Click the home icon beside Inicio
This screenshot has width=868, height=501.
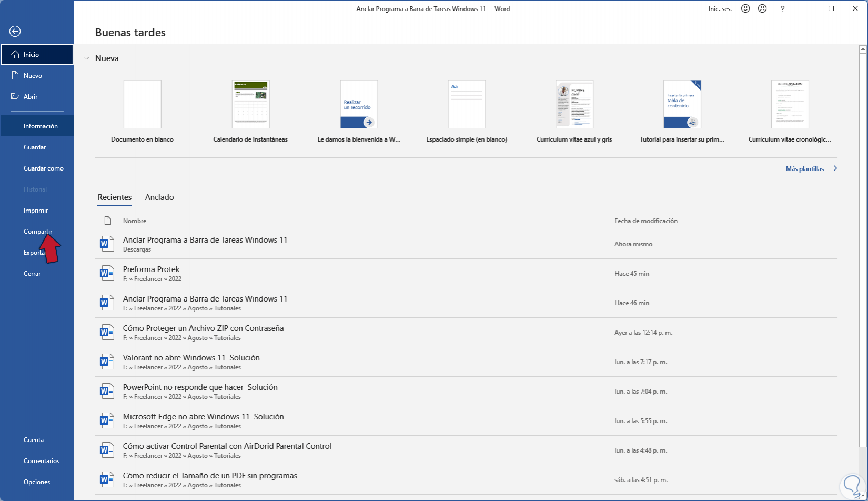coord(15,54)
